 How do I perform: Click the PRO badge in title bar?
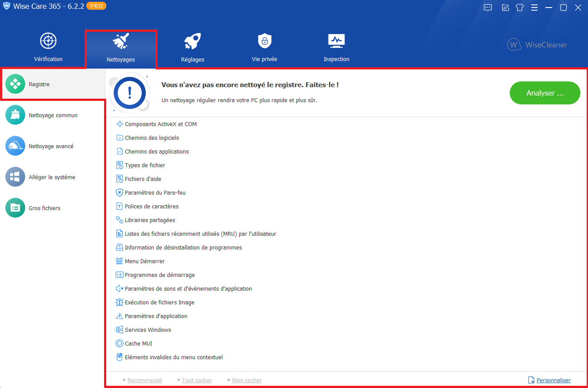tap(96, 6)
